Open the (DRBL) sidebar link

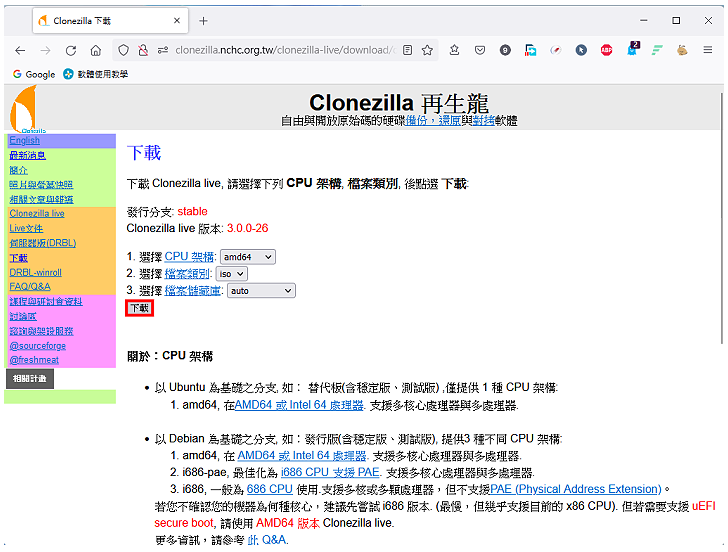43,243
